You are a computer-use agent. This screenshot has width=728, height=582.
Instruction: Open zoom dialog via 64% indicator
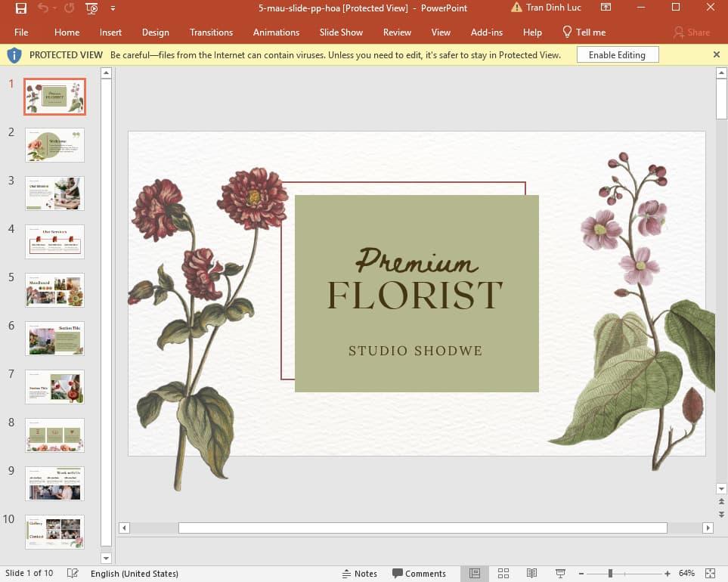pos(686,573)
